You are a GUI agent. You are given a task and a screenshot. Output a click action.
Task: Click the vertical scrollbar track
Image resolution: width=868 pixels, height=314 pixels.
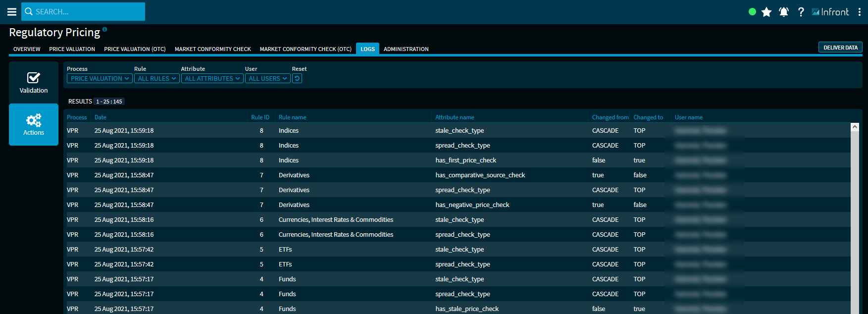[x=855, y=223]
